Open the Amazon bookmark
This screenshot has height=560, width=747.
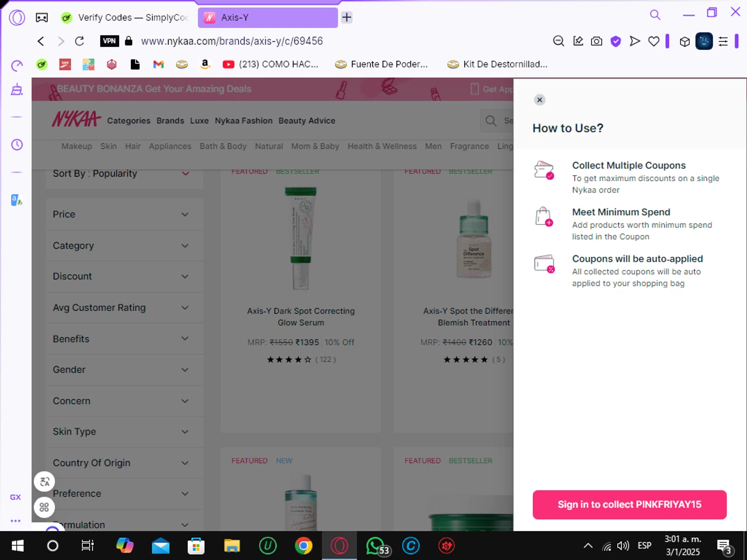click(x=205, y=64)
